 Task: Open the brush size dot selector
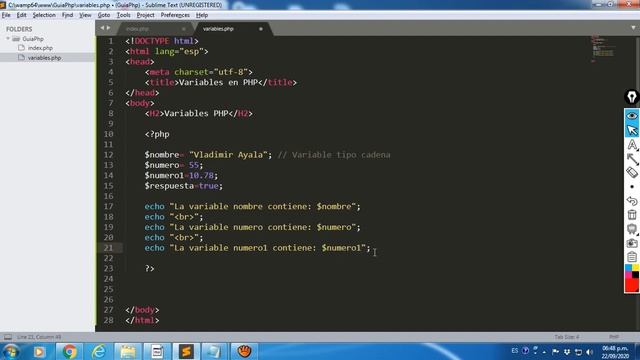pos(632,187)
